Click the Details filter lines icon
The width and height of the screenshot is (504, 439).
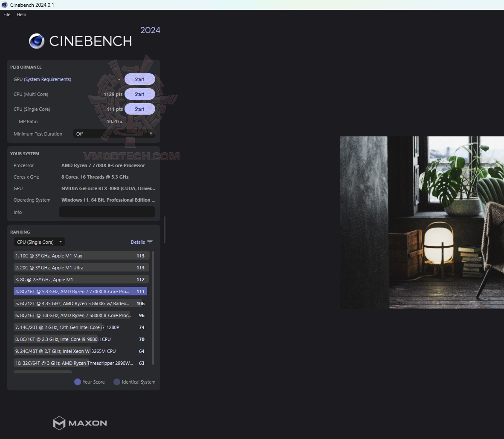(x=150, y=242)
